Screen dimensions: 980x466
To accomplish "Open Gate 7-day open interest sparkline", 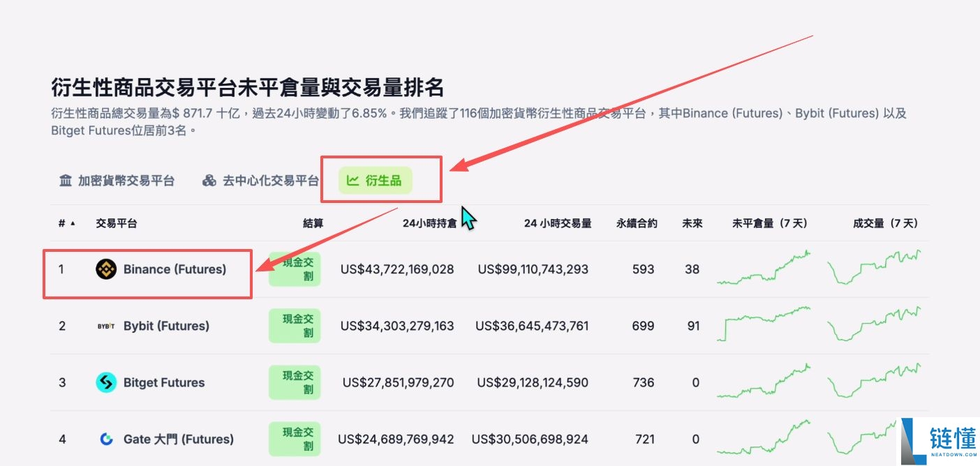I will pyautogui.click(x=764, y=437).
